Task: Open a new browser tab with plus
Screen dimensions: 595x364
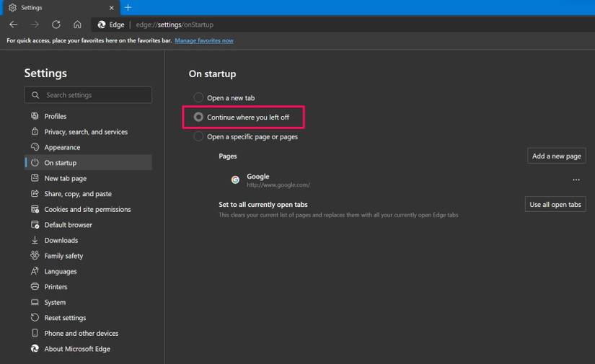Action: [x=128, y=7]
